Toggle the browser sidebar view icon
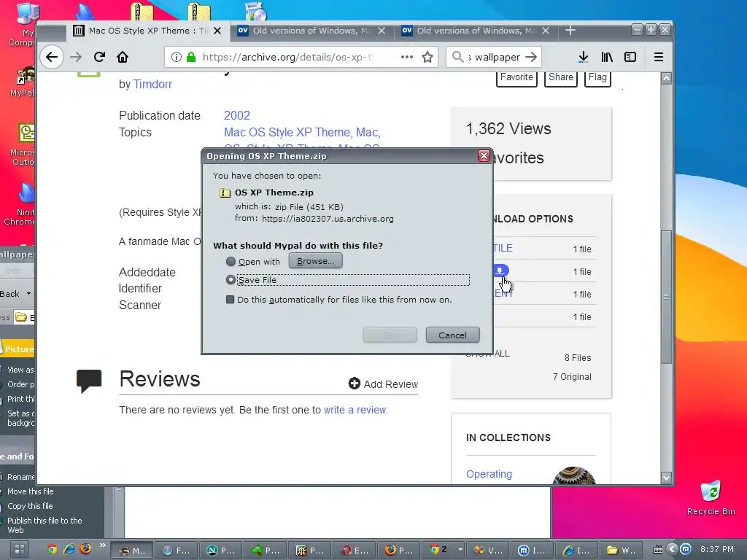The height and width of the screenshot is (560, 747). pyautogui.click(x=630, y=57)
